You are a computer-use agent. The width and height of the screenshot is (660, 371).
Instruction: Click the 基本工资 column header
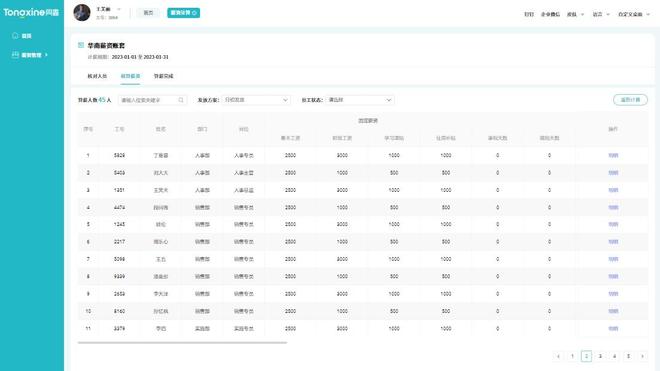click(x=290, y=138)
